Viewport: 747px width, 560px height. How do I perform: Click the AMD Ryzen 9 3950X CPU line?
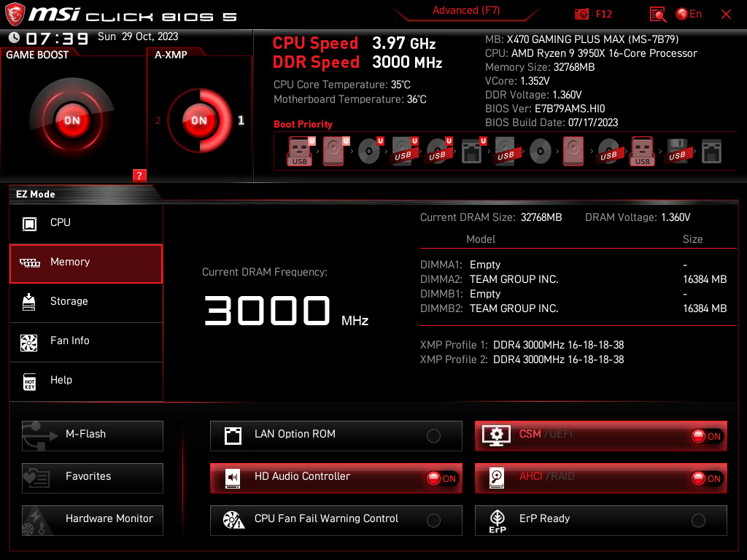click(591, 53)
